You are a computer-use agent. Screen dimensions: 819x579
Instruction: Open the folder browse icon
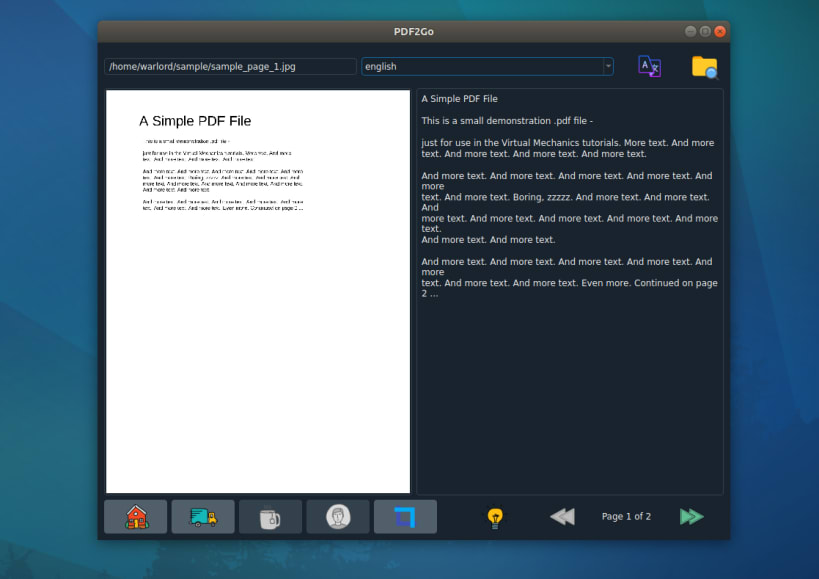(705, 67)
